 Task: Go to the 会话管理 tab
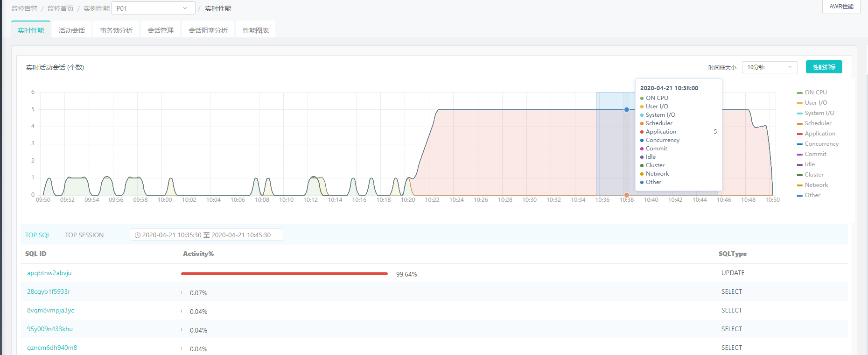point(161,30)
